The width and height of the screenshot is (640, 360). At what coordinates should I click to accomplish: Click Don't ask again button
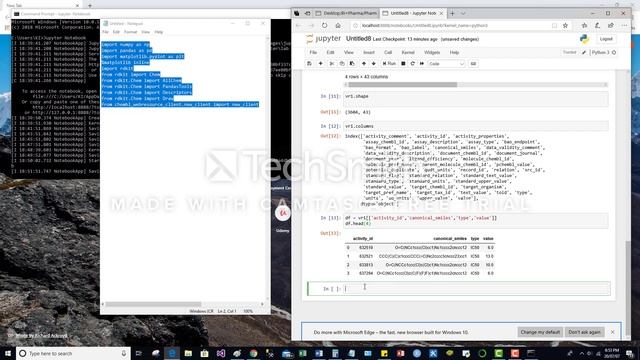click(584, 332)
